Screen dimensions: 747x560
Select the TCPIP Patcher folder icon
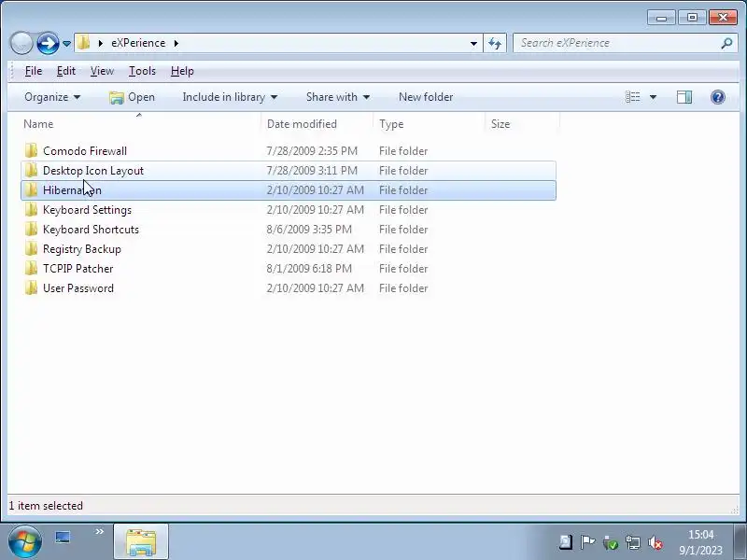[x=31, y=268]
